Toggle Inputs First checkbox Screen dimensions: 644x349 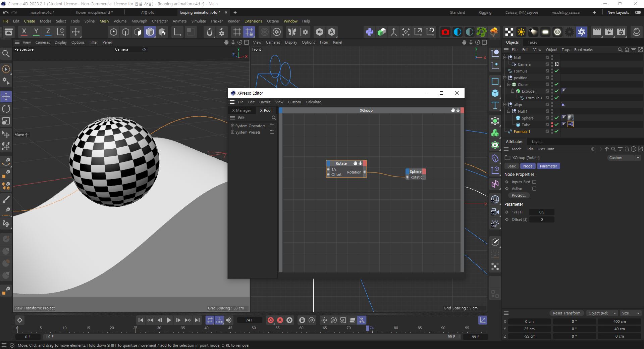click(534, 182)
